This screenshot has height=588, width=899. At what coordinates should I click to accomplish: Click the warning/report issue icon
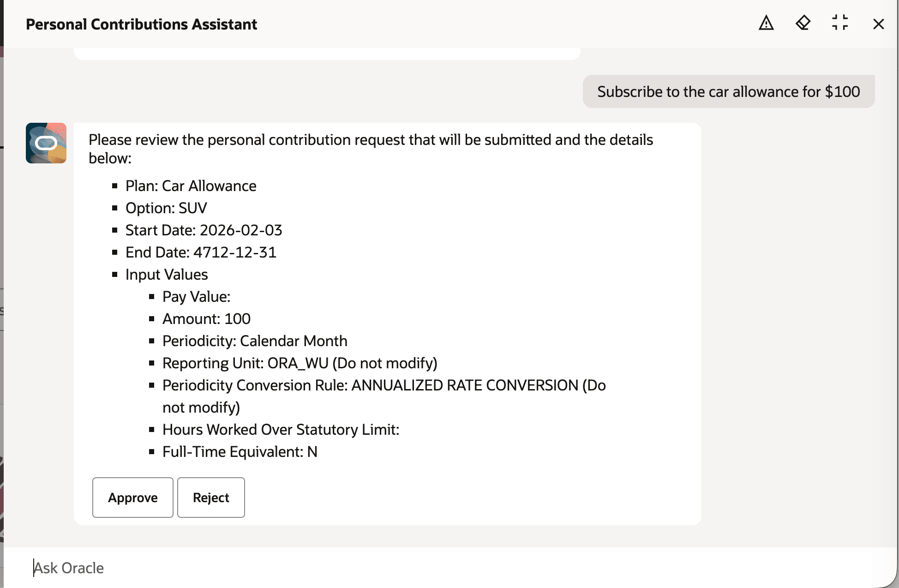click(765, 24)
